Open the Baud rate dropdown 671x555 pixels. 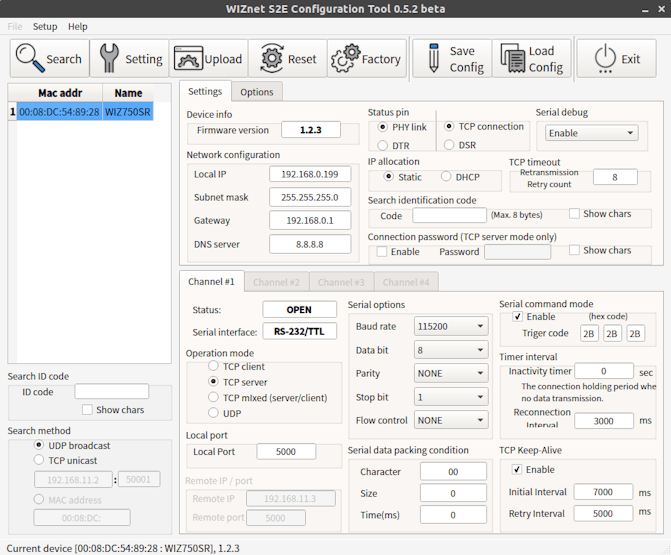451,326
